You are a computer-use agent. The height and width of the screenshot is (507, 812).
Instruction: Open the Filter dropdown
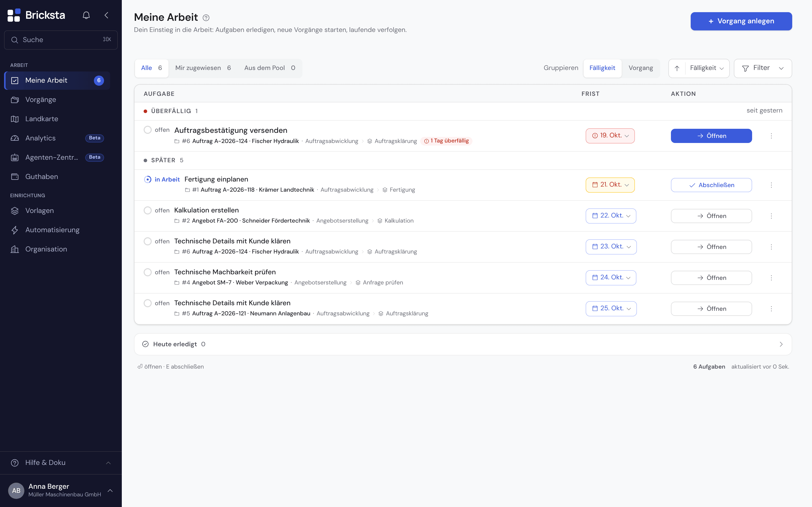(763, 68)
